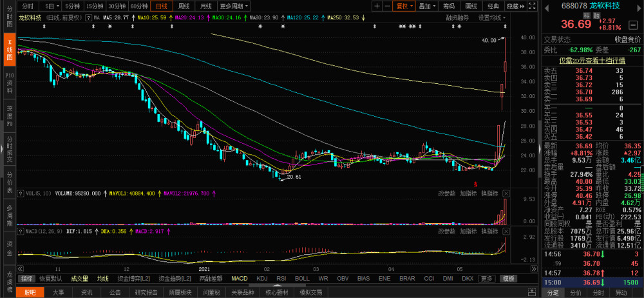644x298 pixels.
Task: Zoom in the chart with plus icon
Action: [377, 6]
